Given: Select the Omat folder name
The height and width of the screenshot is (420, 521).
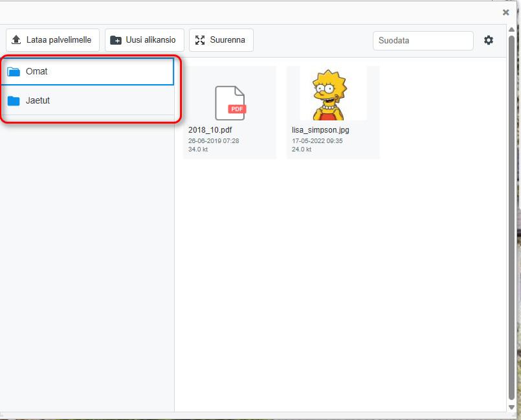Looking at the screenshot, I should click(36, 71).
